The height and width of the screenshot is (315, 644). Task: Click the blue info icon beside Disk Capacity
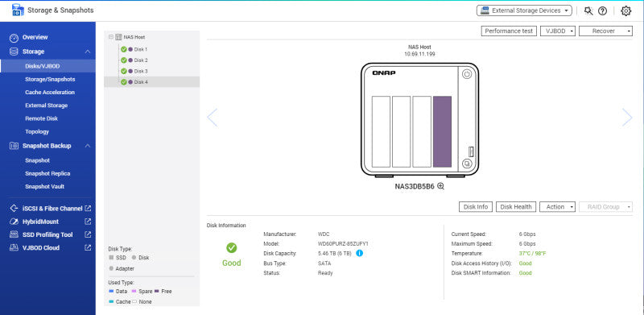pos(359,253)
